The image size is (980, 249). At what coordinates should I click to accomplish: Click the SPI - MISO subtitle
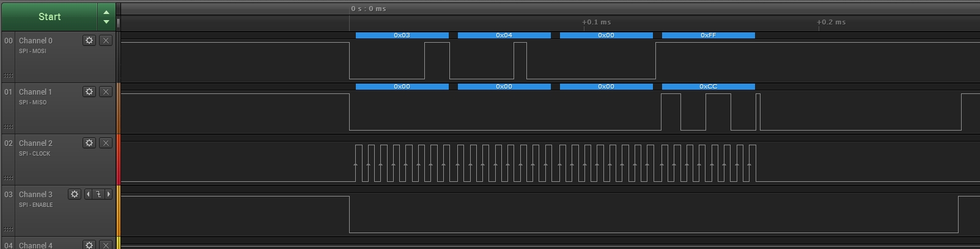pyautogui.click(x=32, y=103)
